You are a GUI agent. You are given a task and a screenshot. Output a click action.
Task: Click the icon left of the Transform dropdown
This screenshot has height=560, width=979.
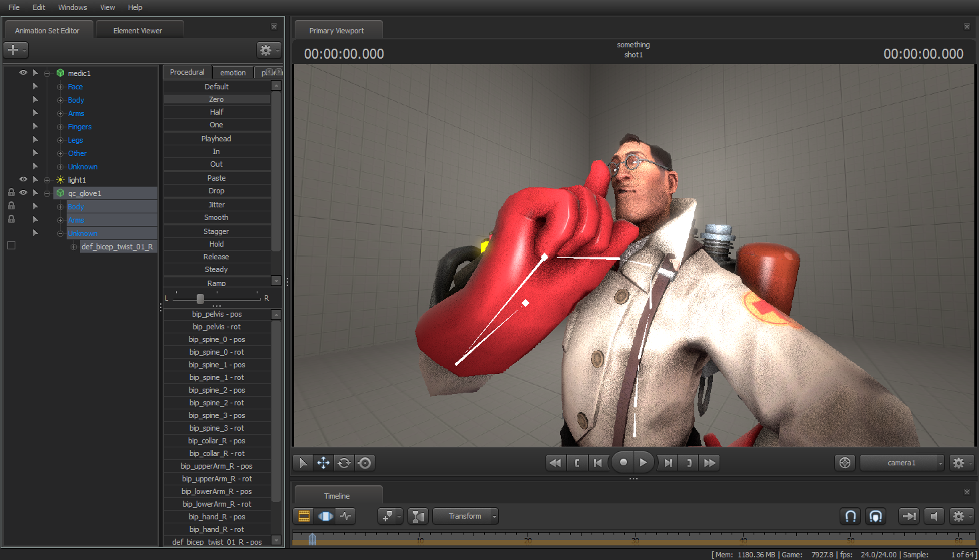click(417, 516)
